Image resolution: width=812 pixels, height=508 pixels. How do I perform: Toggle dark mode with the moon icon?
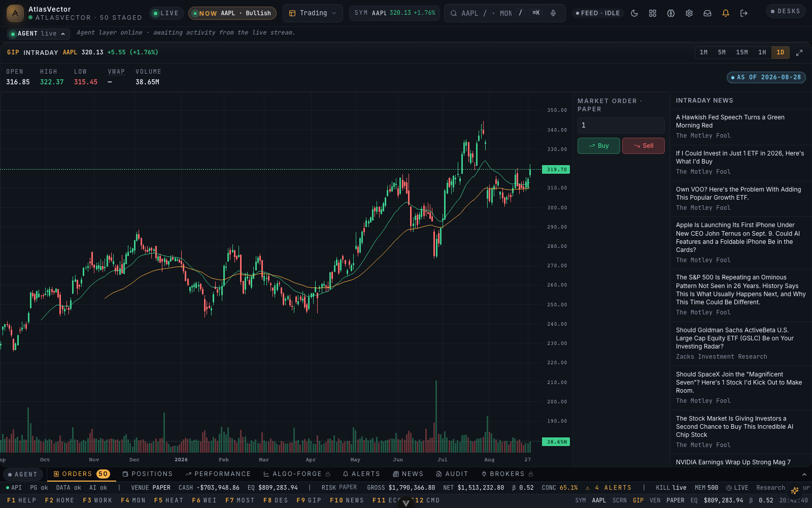point(634,13)
